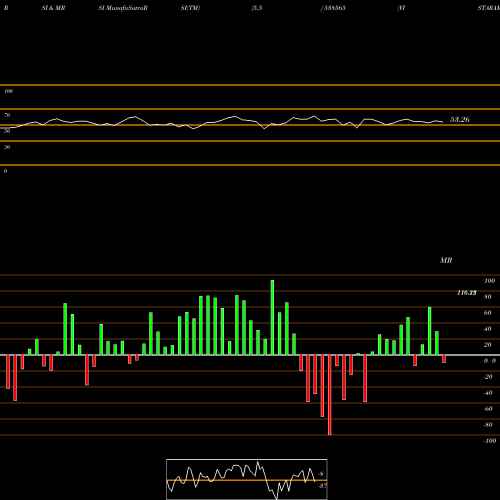500x500 pixels.
Task: Click the MR axis label -20
Action: point(488,377)
